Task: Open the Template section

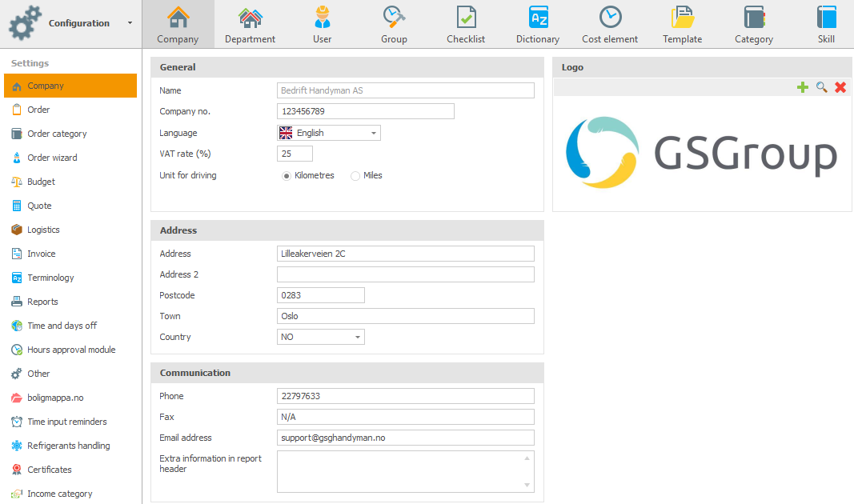Action: click(x=682, y=25)
